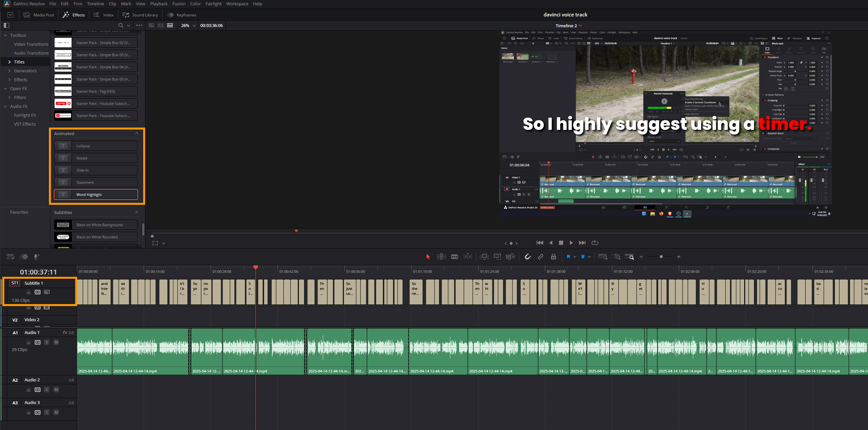Expand the Generators category

[x=10, y=71]
